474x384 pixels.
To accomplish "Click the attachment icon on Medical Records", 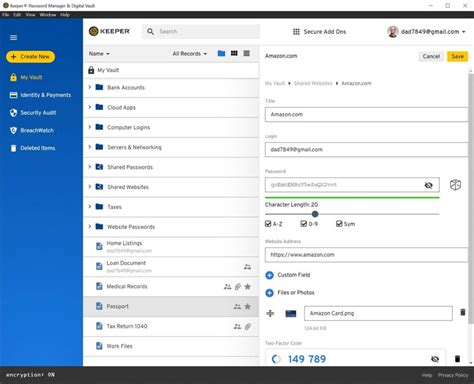I will (x=238, y=286).
